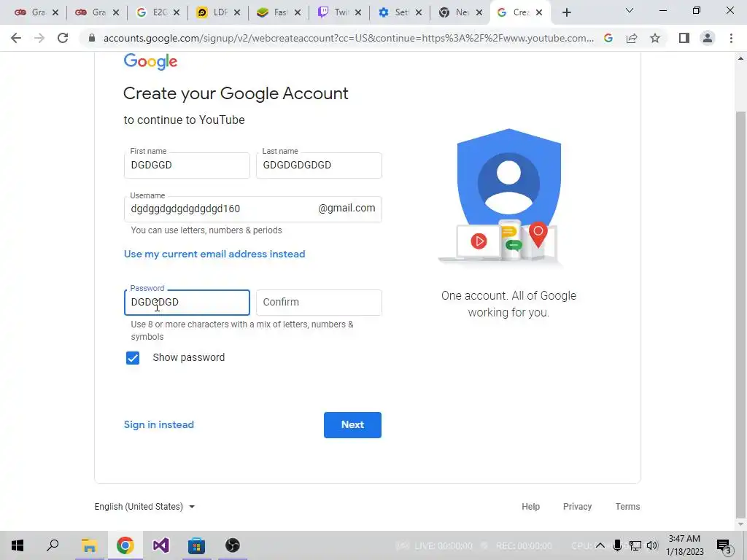This screenshot has width=747, height=560.
Task: Click Chrome icon in taskbar
Action: point(125,545)
